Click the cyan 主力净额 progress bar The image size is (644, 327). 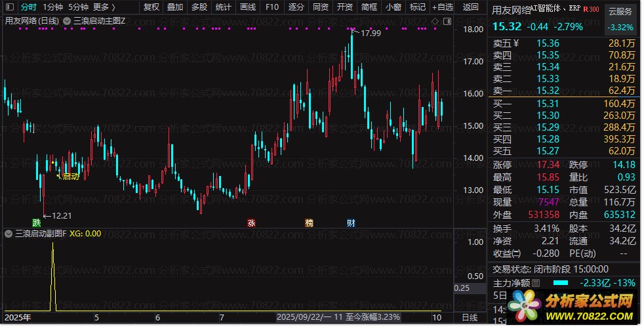pos(561,283)
